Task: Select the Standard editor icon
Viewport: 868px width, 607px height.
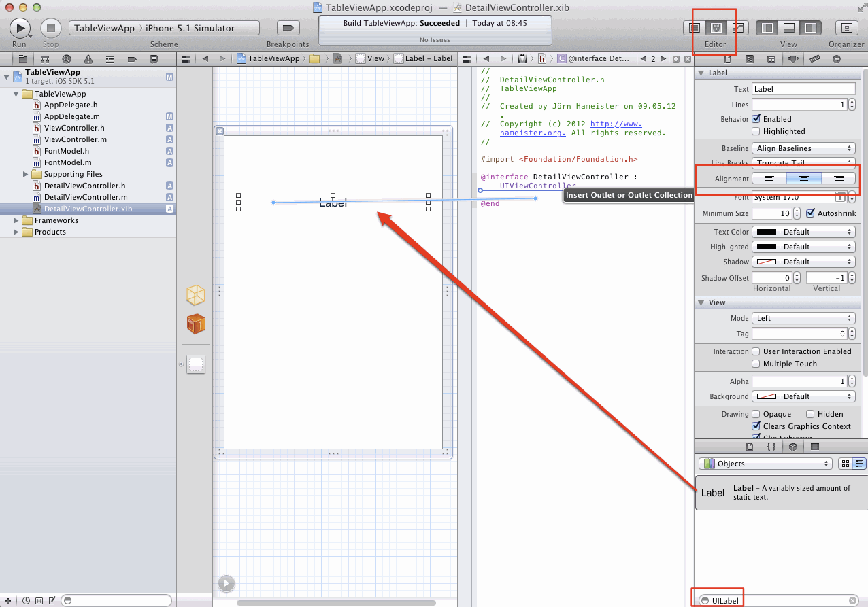Action: click(695, 28)
